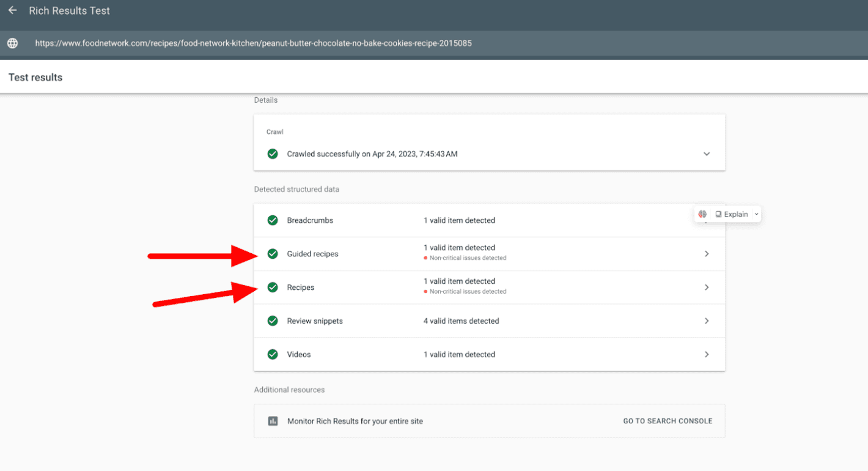Click the green checkmark next to Guided recipes

[273, 254]
